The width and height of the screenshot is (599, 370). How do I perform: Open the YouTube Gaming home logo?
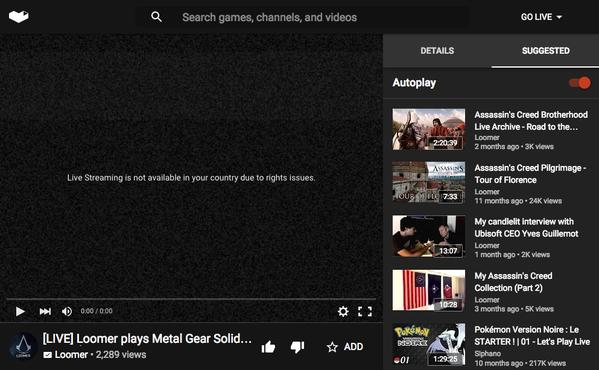point(18,17)
